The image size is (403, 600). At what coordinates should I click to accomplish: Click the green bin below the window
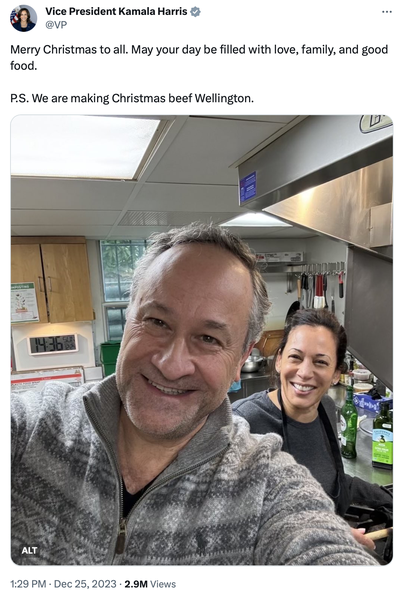[109, 357]
